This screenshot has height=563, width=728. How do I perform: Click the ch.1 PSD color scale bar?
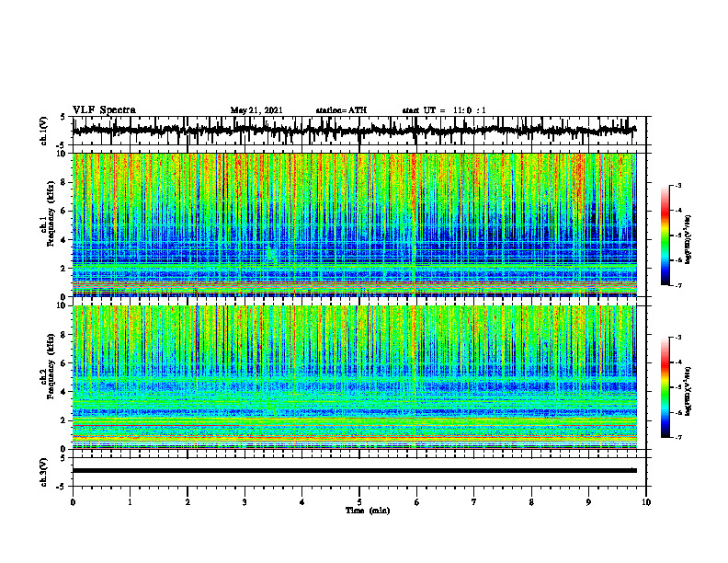click(x=665, y=236)
